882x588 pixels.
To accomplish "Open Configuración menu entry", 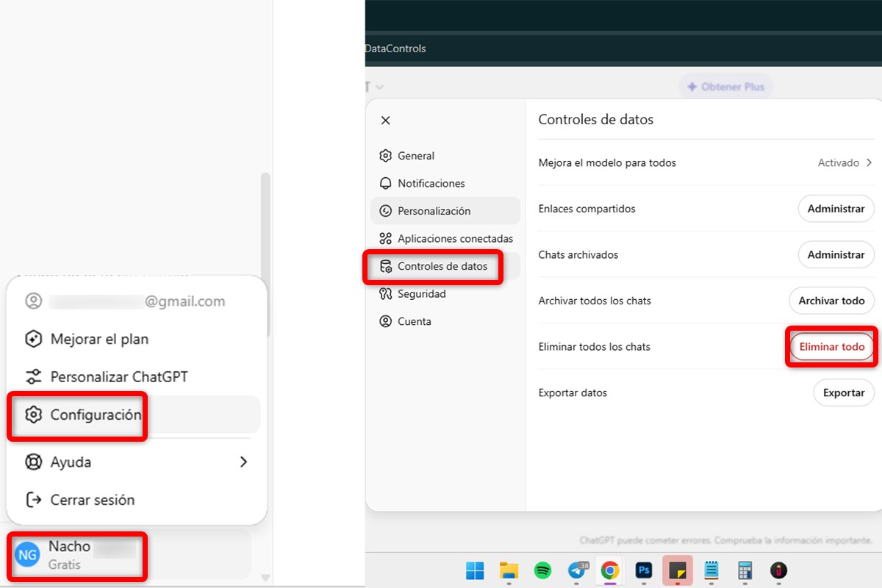I will coord(135,415).
